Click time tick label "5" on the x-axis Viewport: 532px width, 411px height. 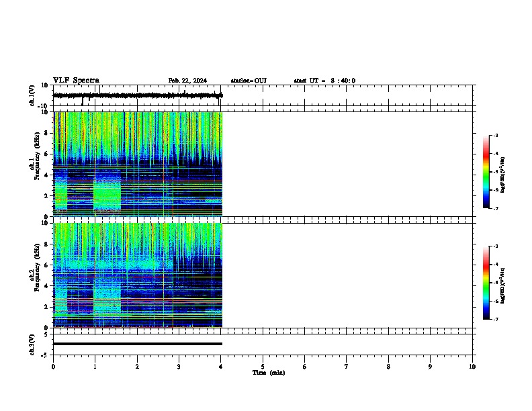(263, 367)
